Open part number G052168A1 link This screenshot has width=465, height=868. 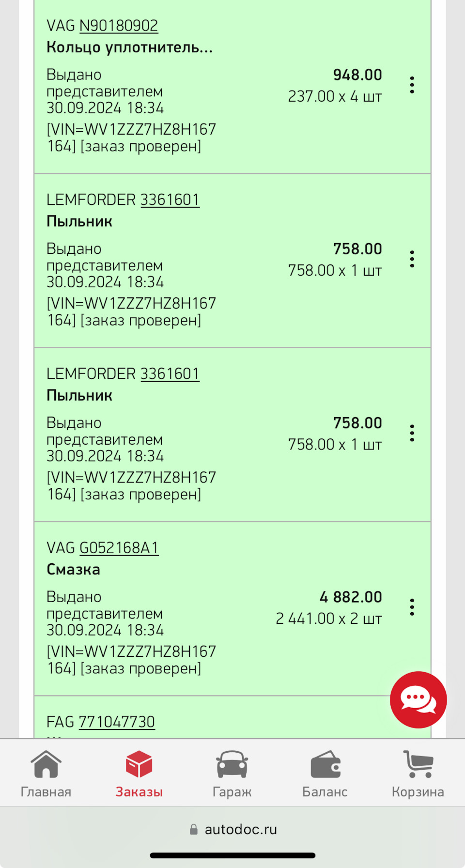point(119,548)
